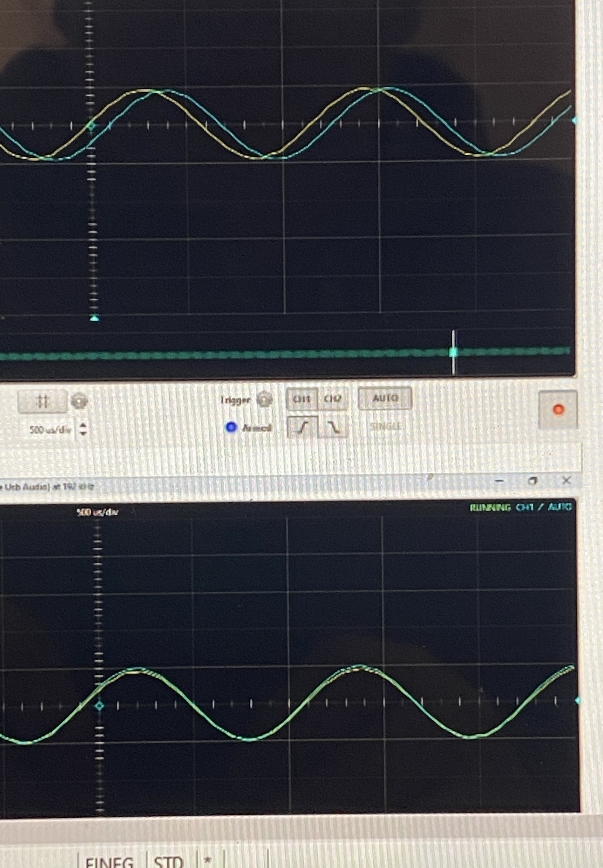Click the time base knob beside the lines button

79,401
